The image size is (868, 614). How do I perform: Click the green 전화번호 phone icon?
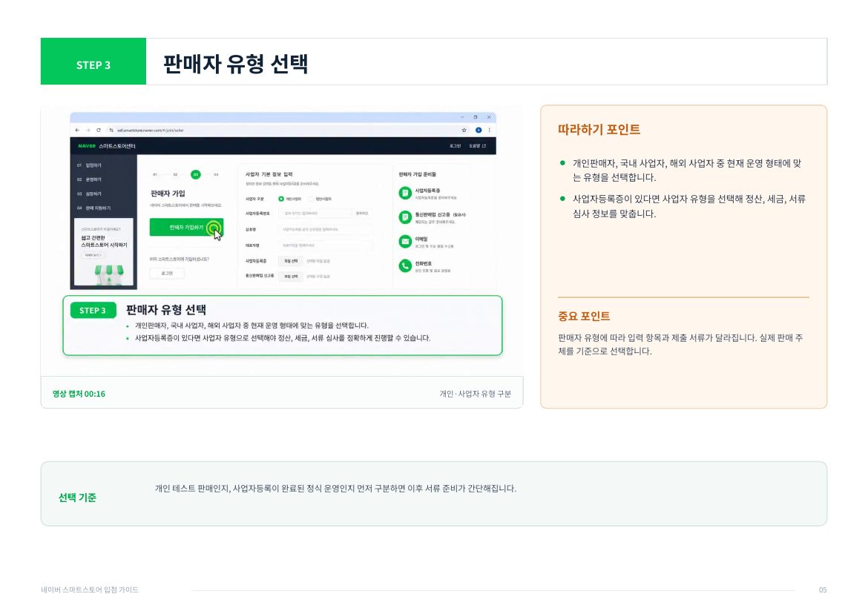[405, 265]
